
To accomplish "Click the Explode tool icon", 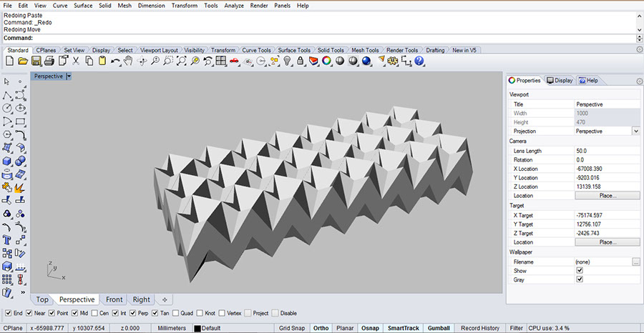I will click(x=21, y=188).
